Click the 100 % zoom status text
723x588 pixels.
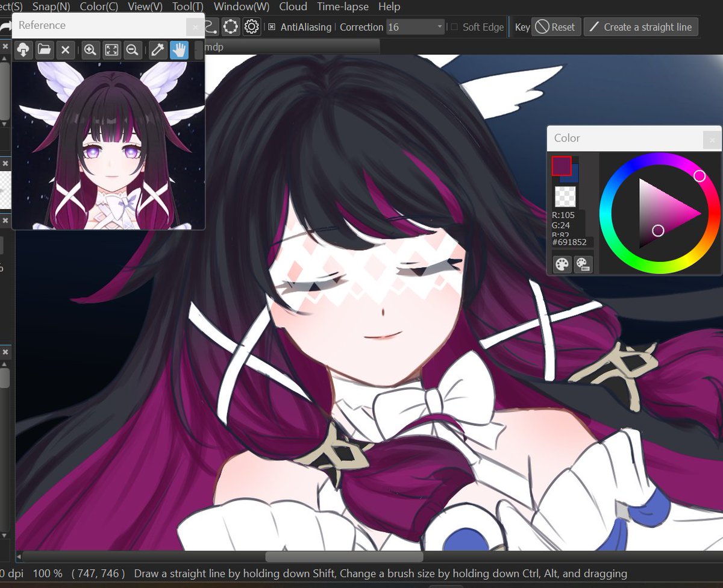coord(47,574)
